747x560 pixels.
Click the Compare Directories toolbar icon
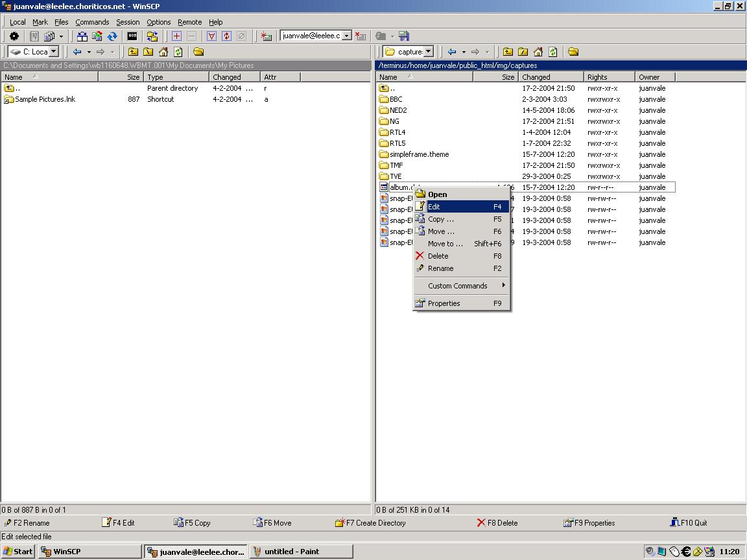pyautogui.click(x=82, y=36)
